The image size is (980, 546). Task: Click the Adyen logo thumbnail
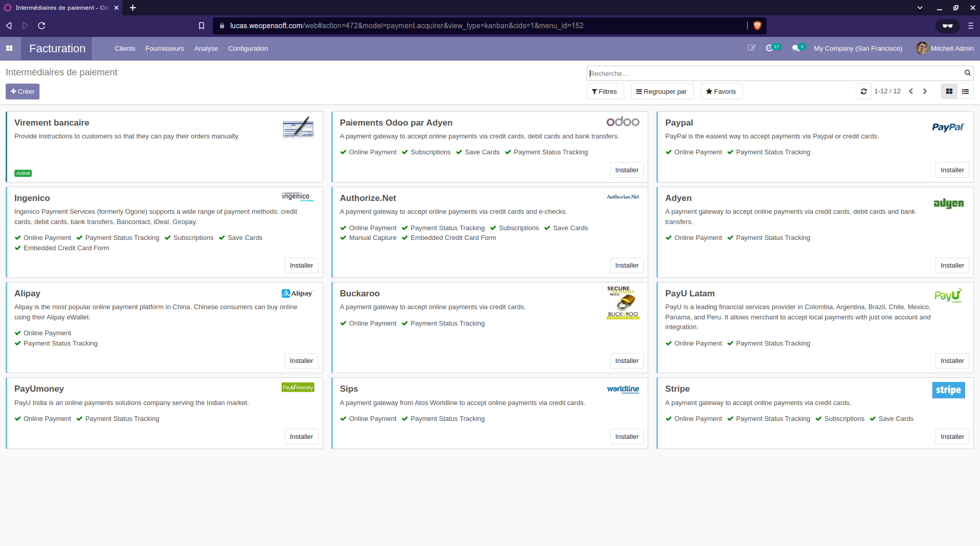[x=948, y=204]
